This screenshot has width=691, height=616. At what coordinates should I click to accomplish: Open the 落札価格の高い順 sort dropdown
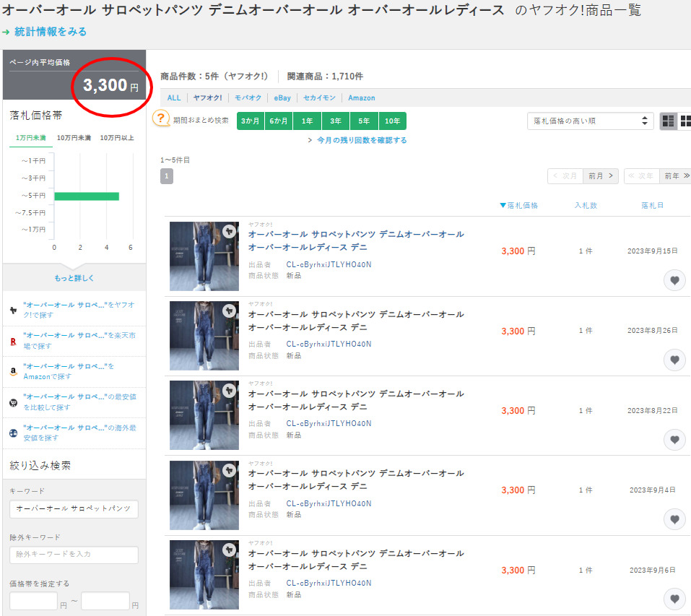[x=590, y=121]
